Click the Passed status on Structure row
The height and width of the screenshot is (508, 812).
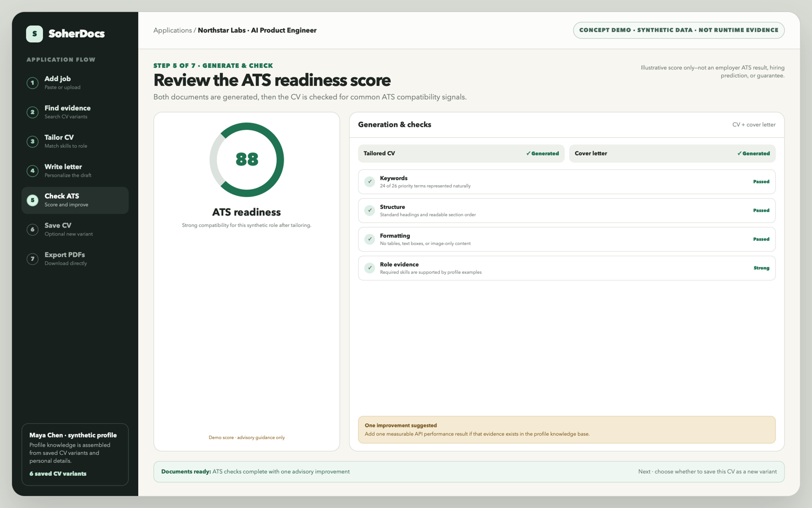[x=761, y=211]
